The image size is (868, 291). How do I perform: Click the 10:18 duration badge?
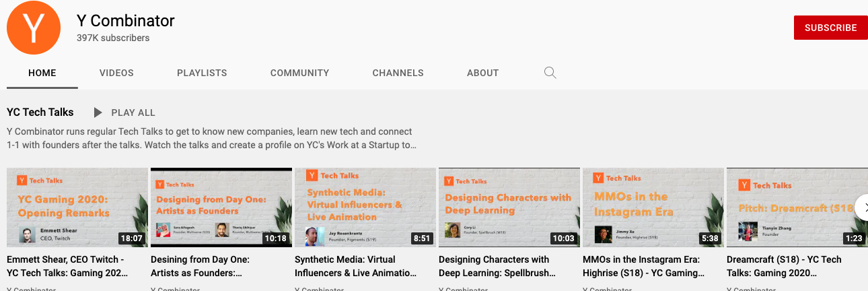coord(277,238)
